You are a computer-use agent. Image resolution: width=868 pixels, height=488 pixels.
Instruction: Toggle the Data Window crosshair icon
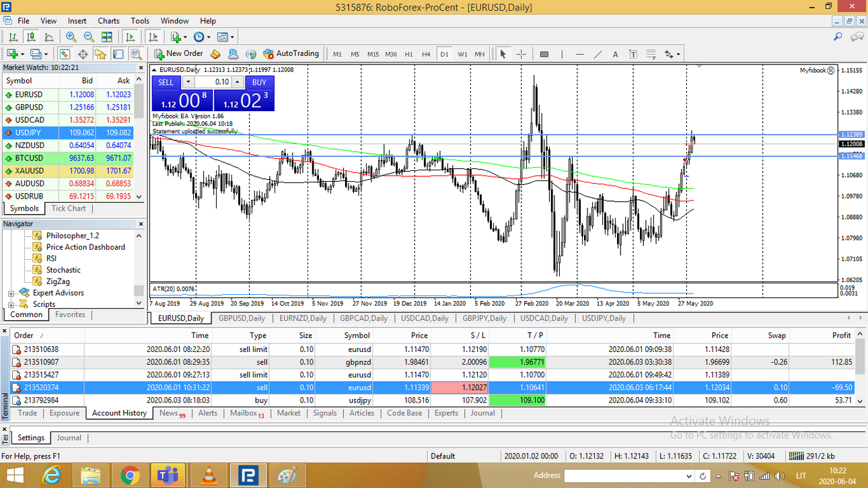pos(83,54)
